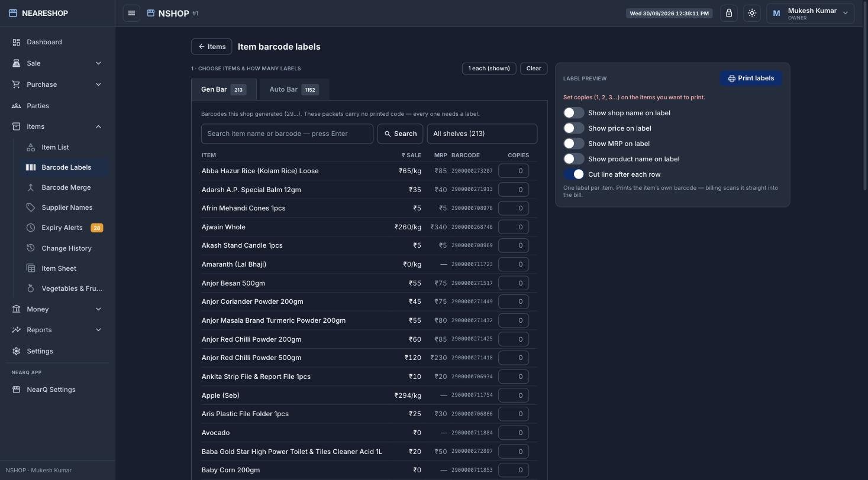Click the item search input field

tap(287, 134)
